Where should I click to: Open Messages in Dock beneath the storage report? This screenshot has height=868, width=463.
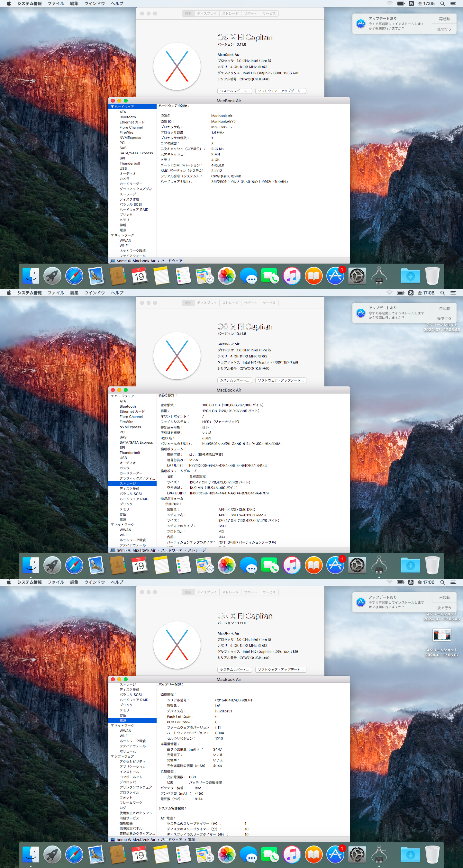pos(248,565)
